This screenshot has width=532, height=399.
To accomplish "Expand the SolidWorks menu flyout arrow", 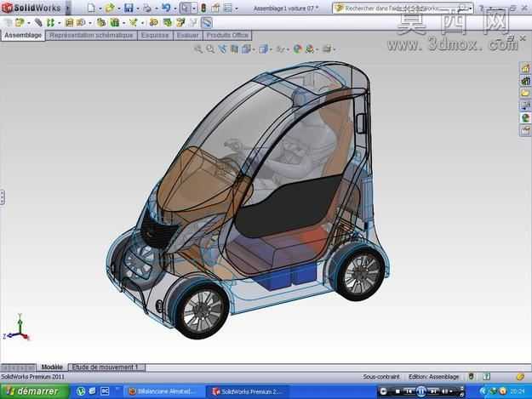I will [67, 8].
